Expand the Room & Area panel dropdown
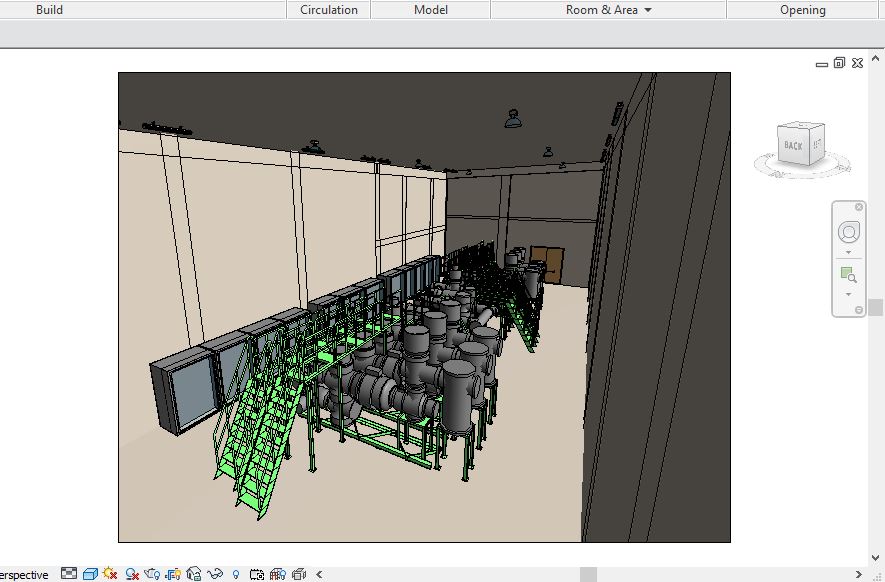Viewport: 885px width, 582px height. pyautogui.click(x=648, y=10)
